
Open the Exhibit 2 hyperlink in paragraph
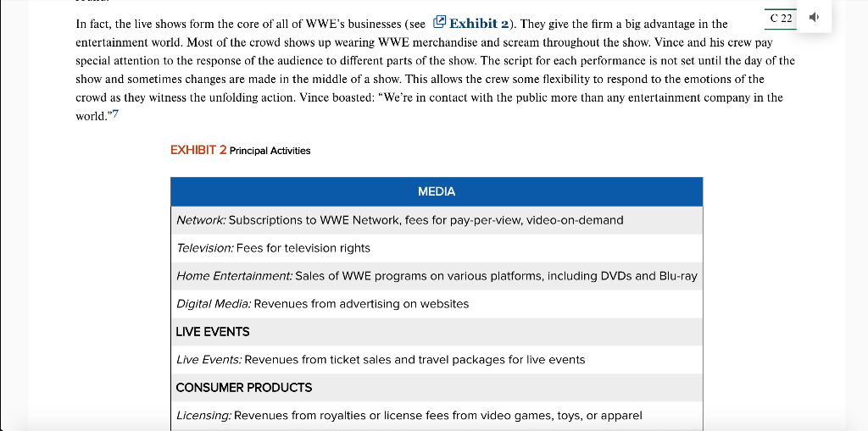point(479,24)
